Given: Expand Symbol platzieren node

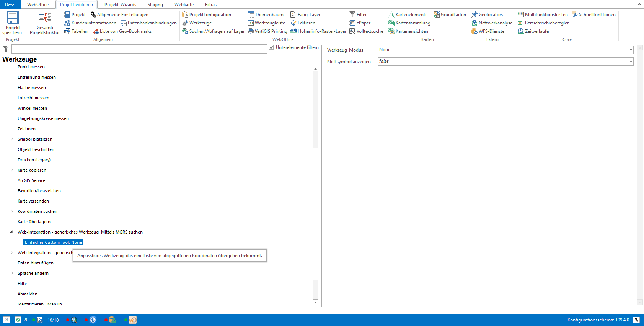Looking at the screenshot, I should click(12, 139).
